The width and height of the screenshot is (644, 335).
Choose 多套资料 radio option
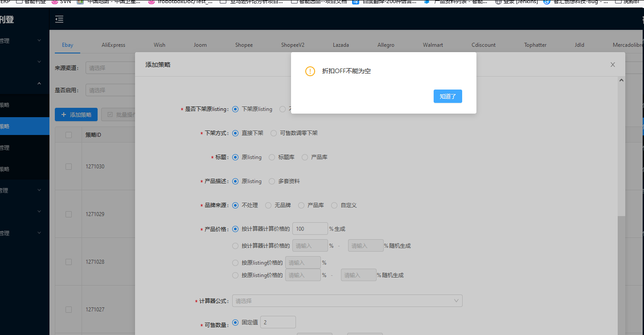pyautogui.click(x=272, y=181)
